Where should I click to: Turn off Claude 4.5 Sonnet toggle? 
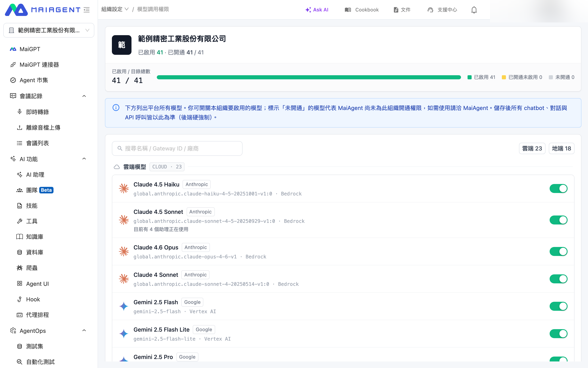pyautogui.click(x=558, y=220)
